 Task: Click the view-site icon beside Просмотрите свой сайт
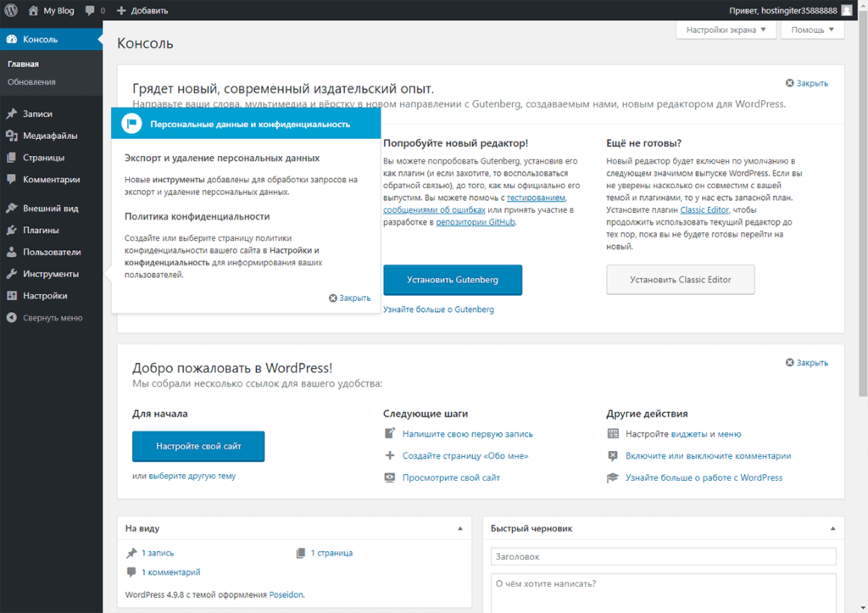(390, 477)
